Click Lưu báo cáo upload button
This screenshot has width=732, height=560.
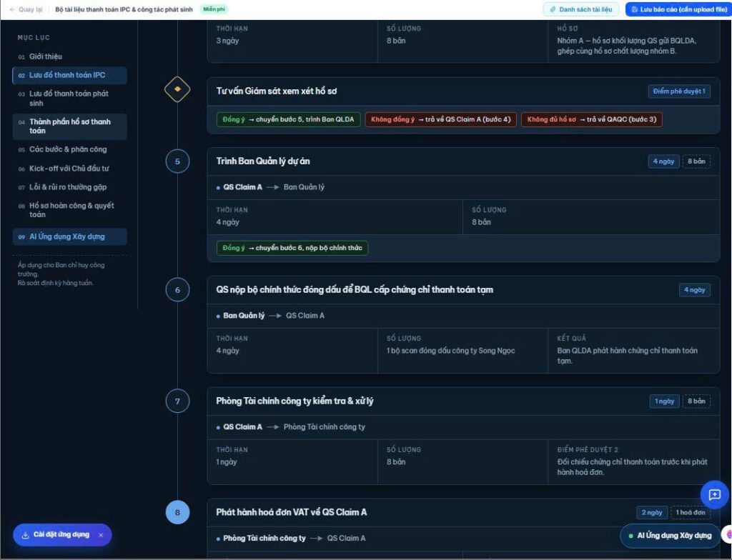coord(678,9)
